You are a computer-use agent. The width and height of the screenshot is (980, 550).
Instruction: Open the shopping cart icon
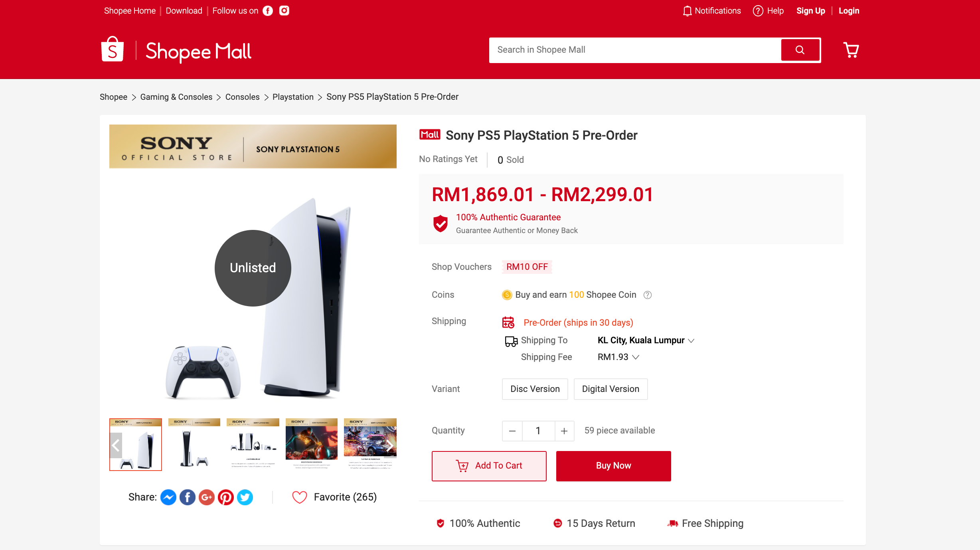[851, 50]
